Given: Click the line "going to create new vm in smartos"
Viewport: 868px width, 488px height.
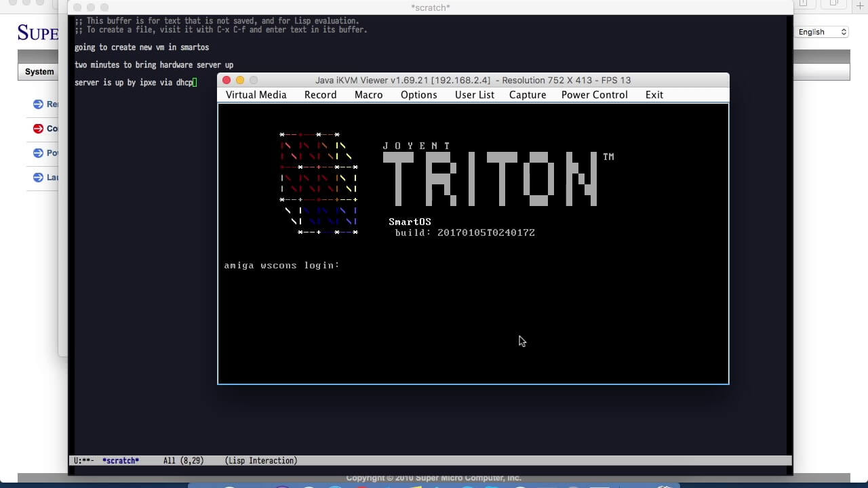Looking at the screenshot, I should coord(142,47).
